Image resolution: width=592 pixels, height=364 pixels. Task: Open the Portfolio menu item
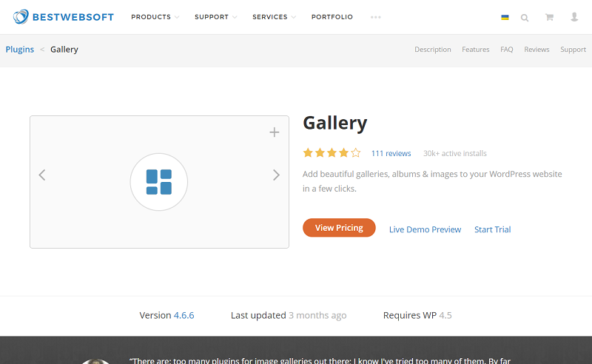[332, 17]
